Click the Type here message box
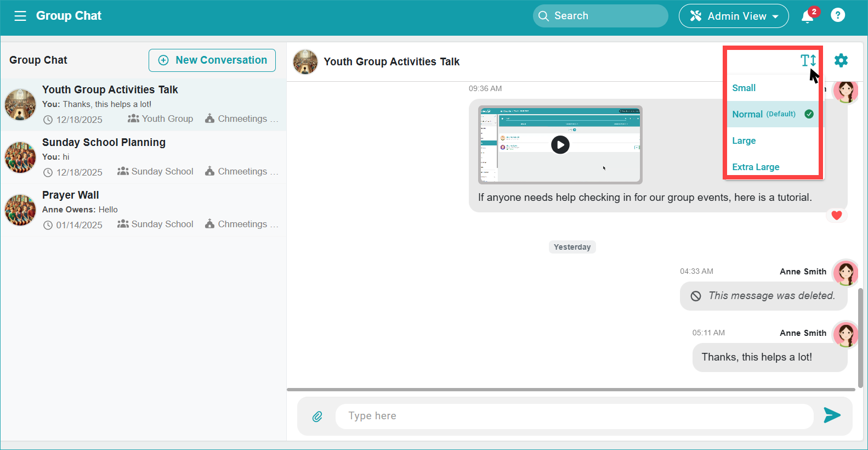 click(x=574, y=416)
